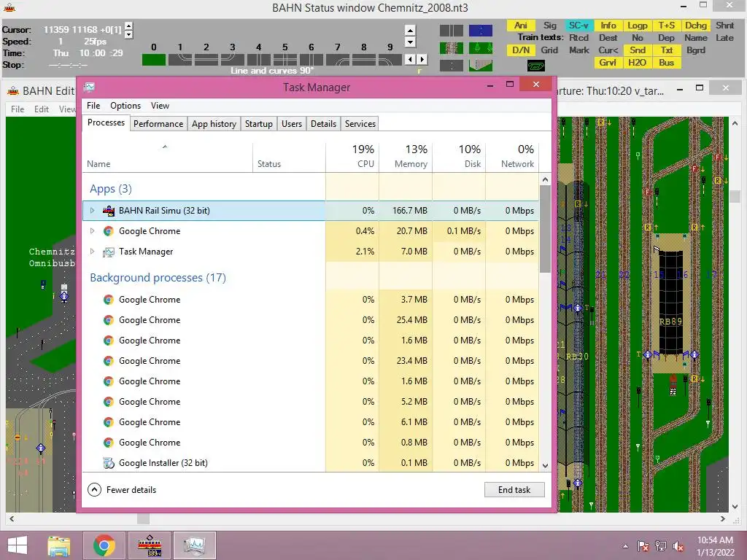Click element palette left arrow
This screenshot has width=747, height=560.
pyautogui.click(x=410, y=60)
